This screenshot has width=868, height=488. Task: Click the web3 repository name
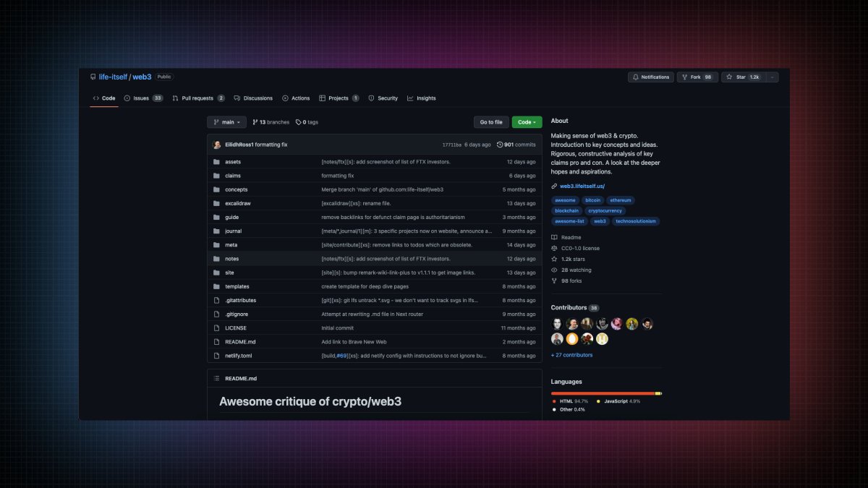coord(142,77)
